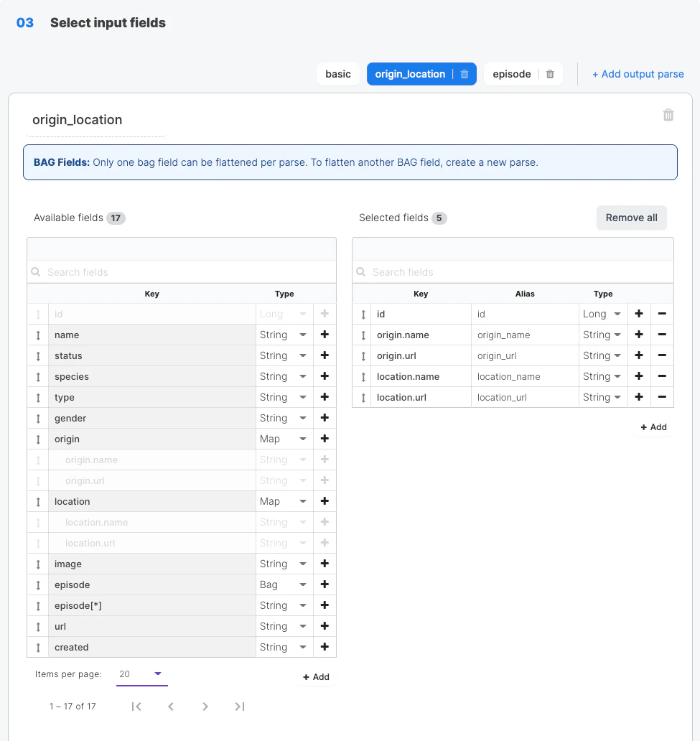Delete the origin_location parse tab via trash icon
This screenshot has height=741, width=700.
point(464,74)
